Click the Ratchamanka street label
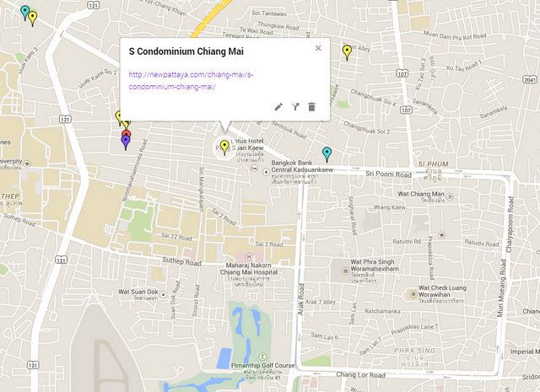Image resolution: width=540 pixels, height=392 pixels. 382,311
